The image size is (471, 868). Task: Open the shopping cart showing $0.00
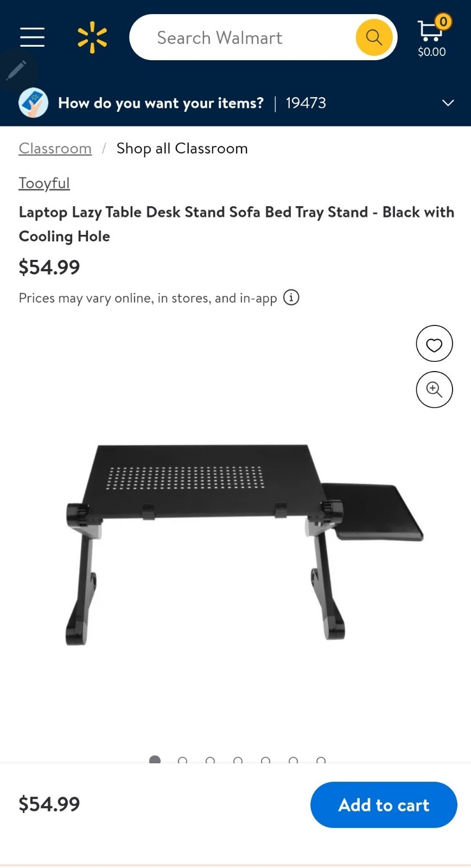432,37
